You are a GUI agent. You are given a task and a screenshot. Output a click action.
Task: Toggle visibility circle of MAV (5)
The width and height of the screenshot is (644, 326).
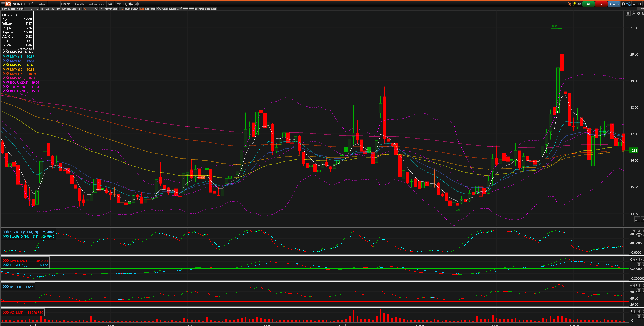point(8,52)
